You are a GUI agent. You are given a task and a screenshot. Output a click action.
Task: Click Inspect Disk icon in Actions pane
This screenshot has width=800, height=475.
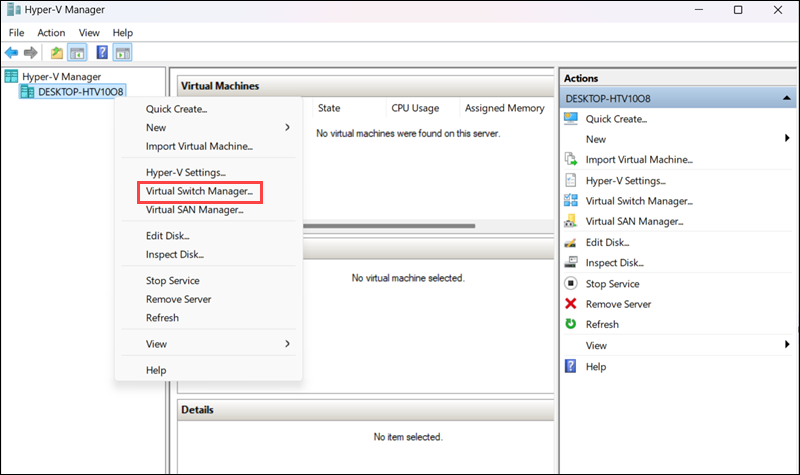tap(570, 262)
